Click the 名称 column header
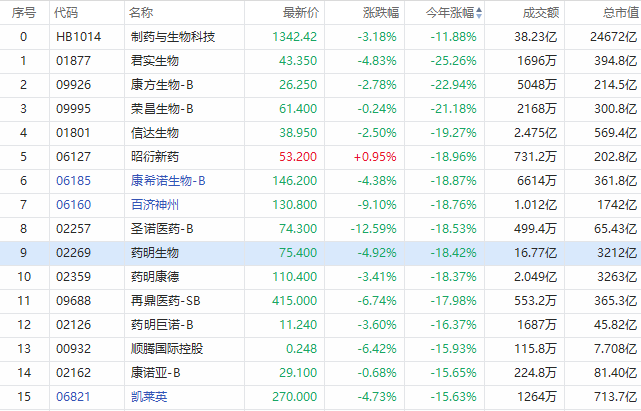Image resolution: width=641 pixels, height=411 pixels. (141, 13)
